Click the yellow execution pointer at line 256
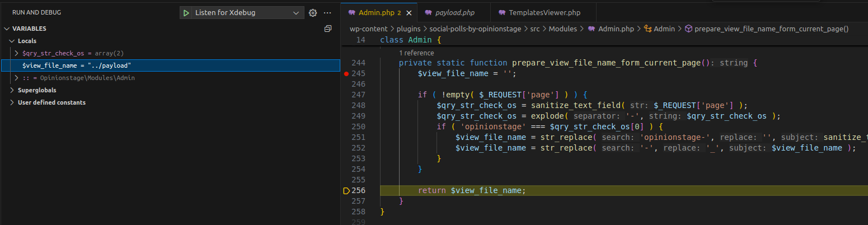 pos(346,191)
